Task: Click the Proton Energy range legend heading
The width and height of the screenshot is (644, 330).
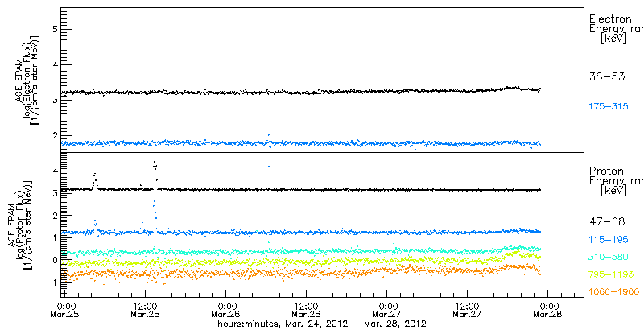Action: click(x=616, y=180)
